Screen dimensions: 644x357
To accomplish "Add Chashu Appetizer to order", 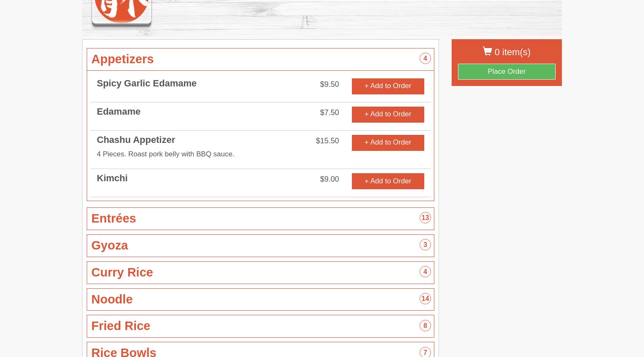I will (x=388, y=142).
